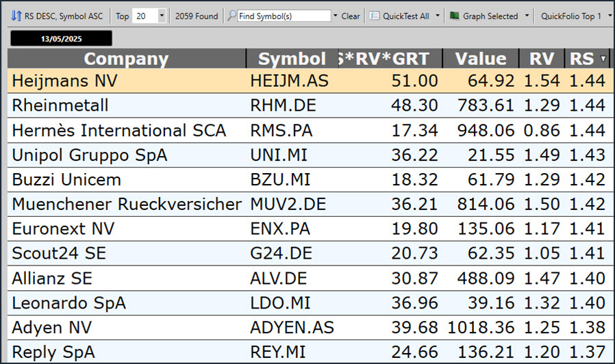Sort by the Company column header

point(126,59)
